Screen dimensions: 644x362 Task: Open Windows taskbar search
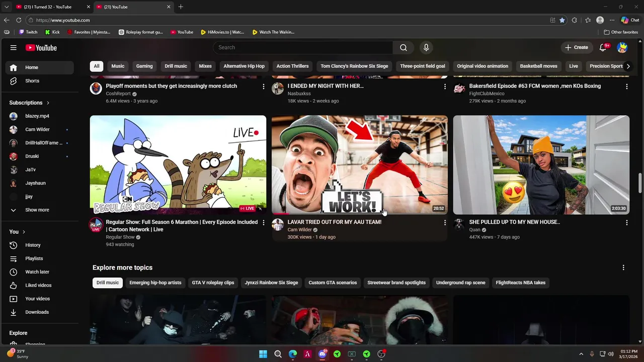[x=278, y=354]
